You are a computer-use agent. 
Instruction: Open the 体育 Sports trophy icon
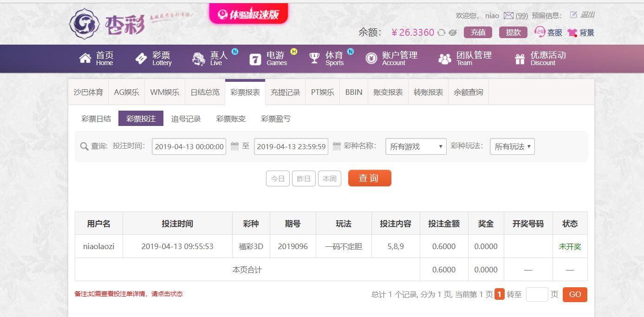coord(314,59)
